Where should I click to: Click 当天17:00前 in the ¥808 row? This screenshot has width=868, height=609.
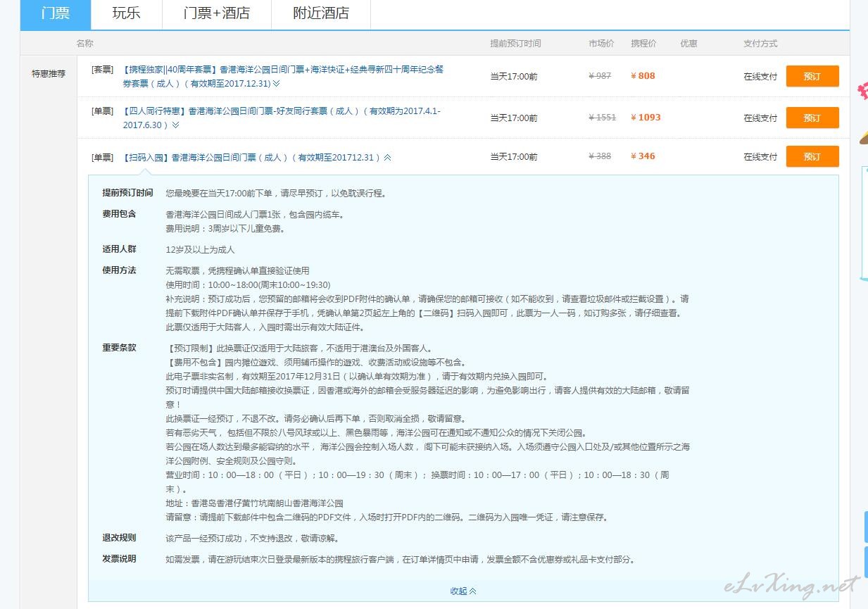coord(514,76)
